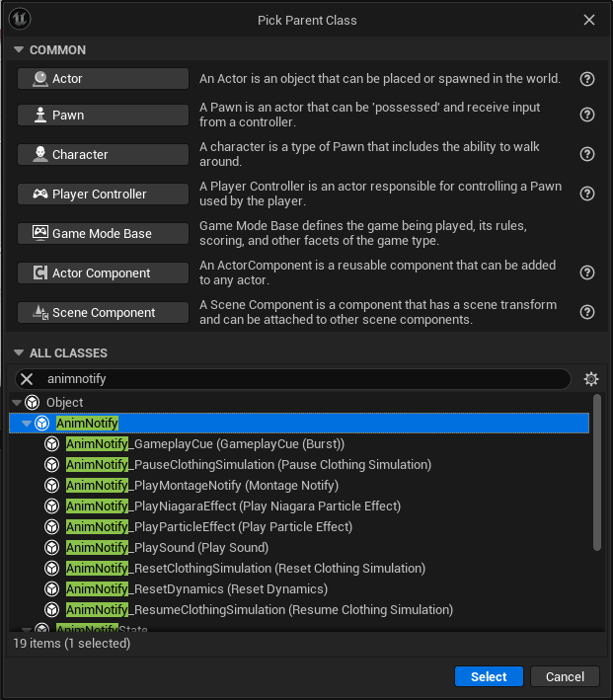This screenshot has height=700, width=613.
Task: Collapse the Object tree node
Action: 17,403
